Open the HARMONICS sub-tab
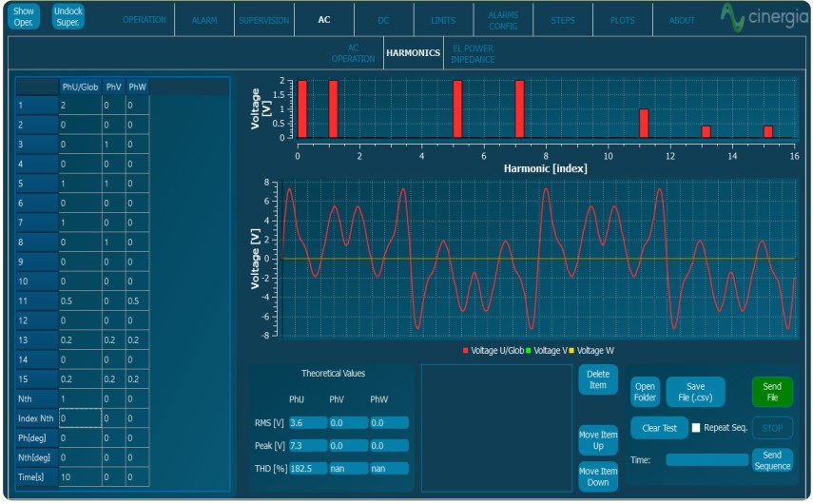 click(x=414, y=53)
